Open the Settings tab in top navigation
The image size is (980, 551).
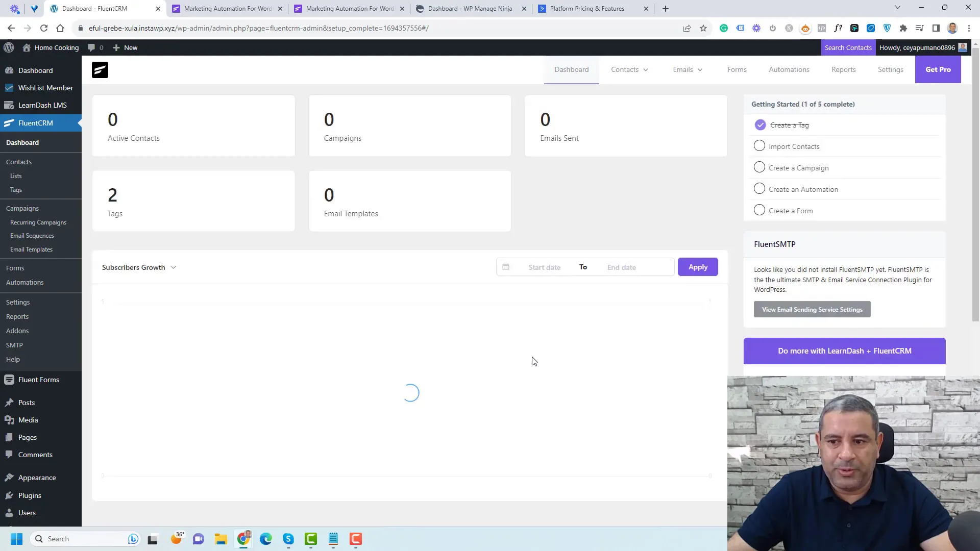(890, 69)
